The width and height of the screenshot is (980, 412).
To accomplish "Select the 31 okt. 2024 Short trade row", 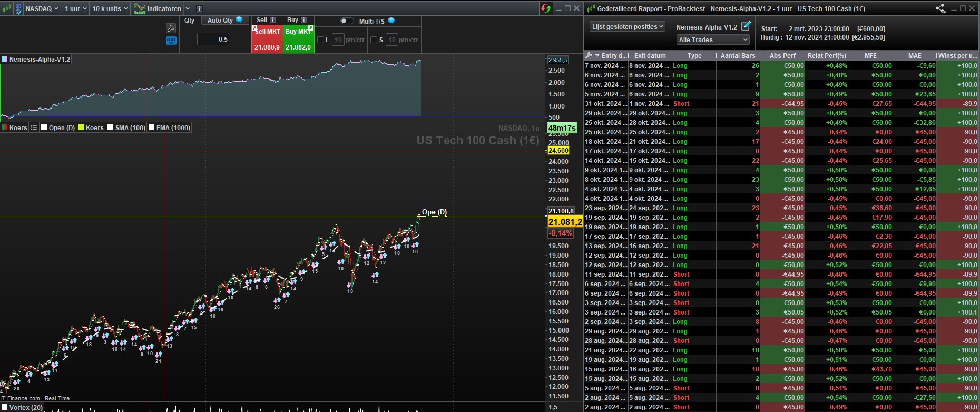I will pos(781,104).
